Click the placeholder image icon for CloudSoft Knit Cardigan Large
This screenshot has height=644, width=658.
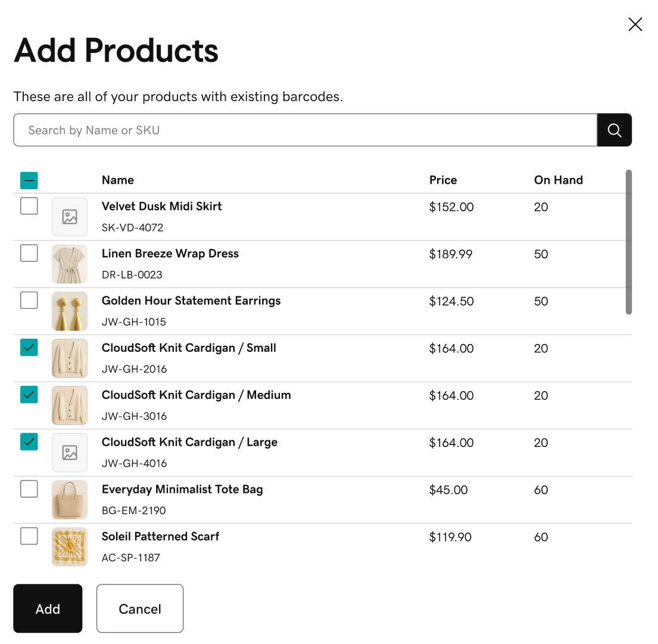(70, 452)
